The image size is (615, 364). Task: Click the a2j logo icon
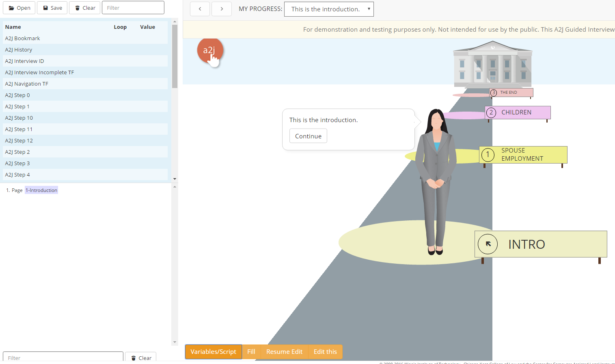click(x=209, y=51)
